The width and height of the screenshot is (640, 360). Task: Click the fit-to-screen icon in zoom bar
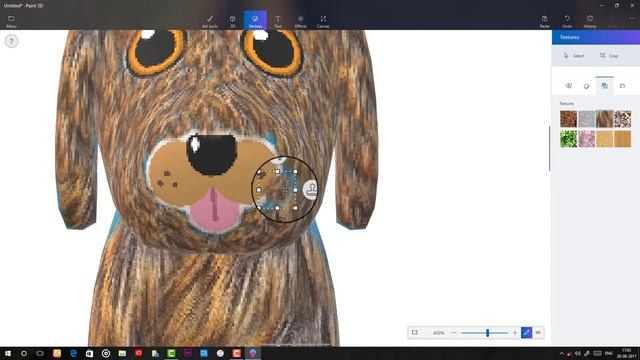tap(415, 333)
